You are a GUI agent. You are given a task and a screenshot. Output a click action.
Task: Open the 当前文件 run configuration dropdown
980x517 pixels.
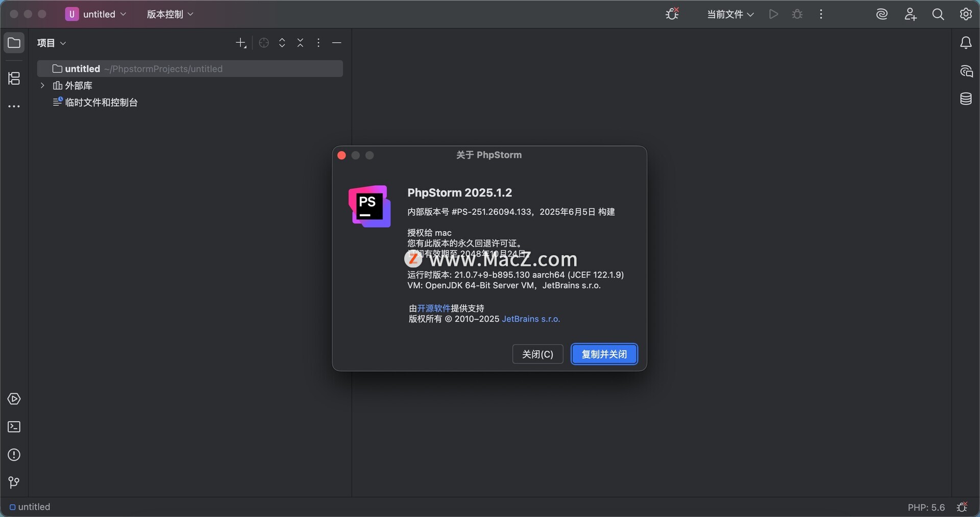point(730,14)
